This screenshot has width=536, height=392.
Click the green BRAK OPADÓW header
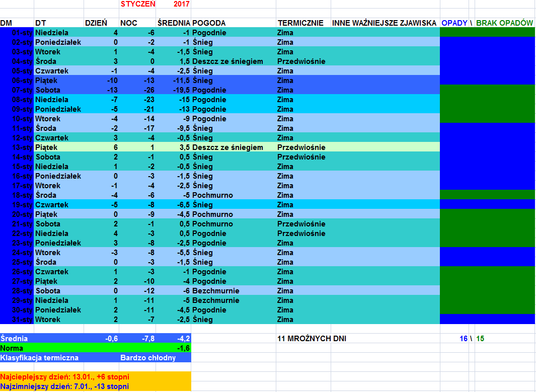[x=504, y=23]
